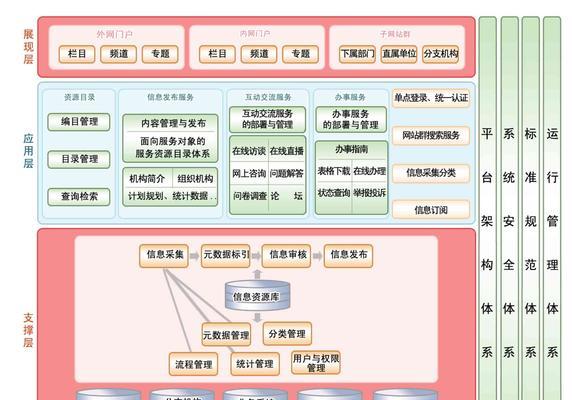Screen dimensions: 572x400
Task: Click the 外网门户 group title
Action: click(x=115, y=34)
